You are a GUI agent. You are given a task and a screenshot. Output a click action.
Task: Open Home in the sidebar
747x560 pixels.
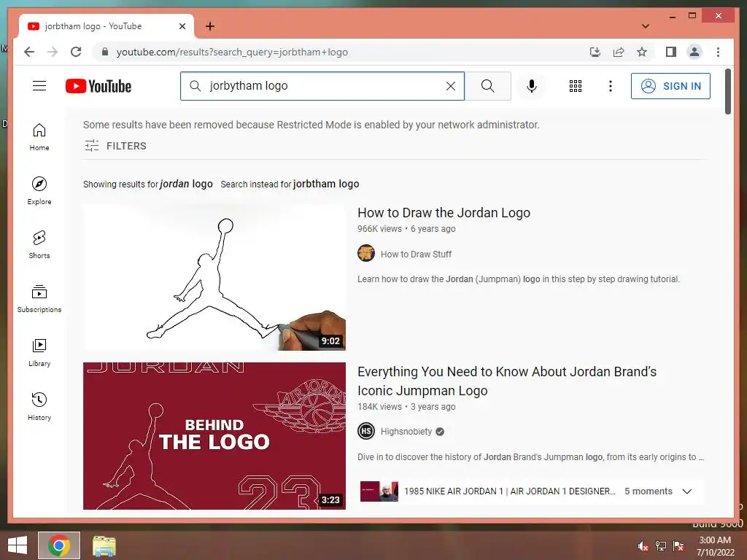(x=39, y=137)
